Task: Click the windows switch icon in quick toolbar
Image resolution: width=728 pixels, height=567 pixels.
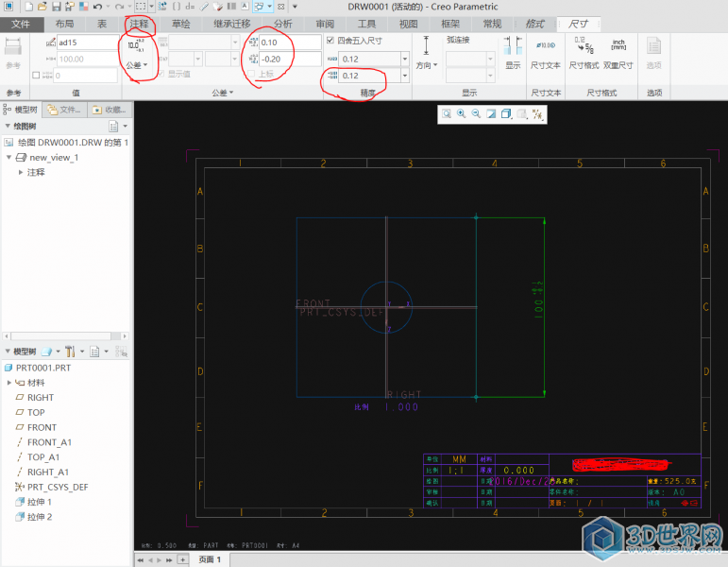Action: tap(259, 7)
